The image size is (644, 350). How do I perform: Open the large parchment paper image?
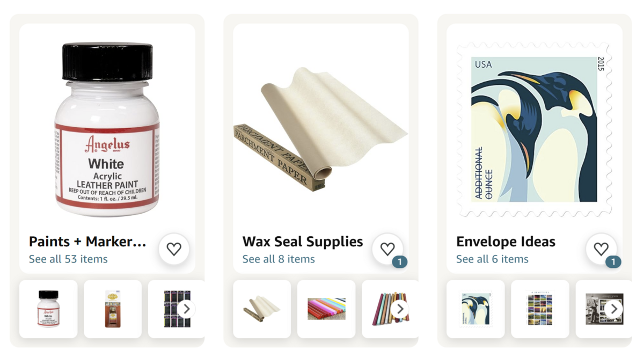coord(320,129)
